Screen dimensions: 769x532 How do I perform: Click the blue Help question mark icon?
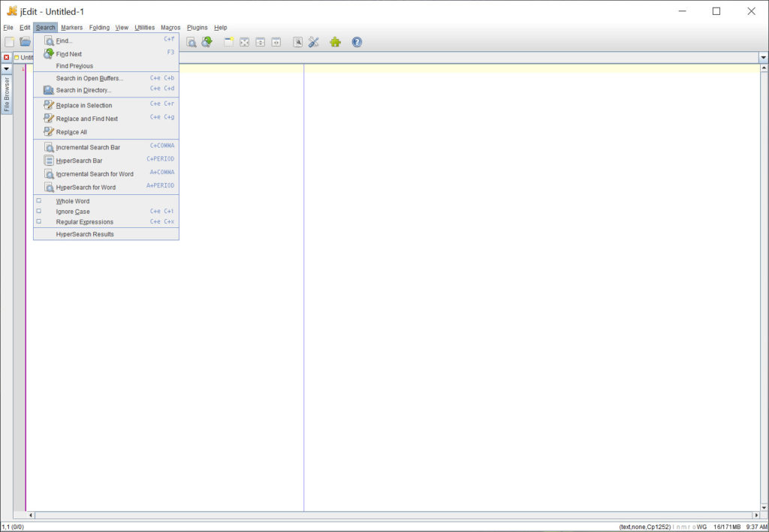click(357, 42)
